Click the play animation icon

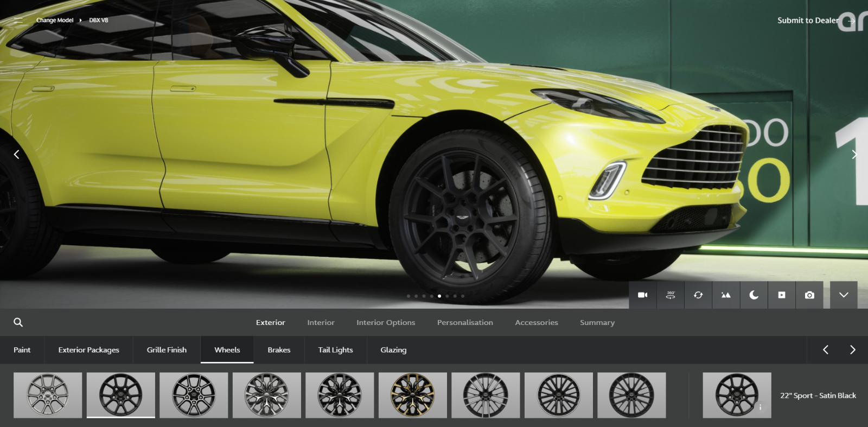tap(781, 295)
